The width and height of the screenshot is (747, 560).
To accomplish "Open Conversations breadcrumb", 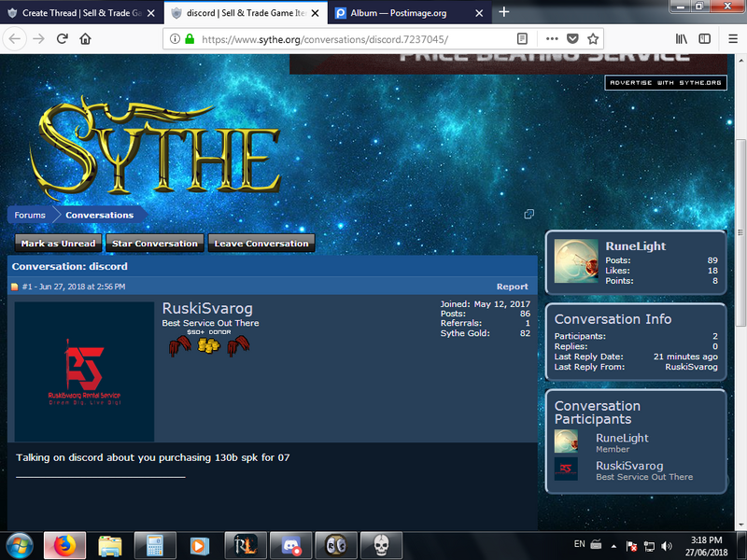I will click(x=99, y=215).
